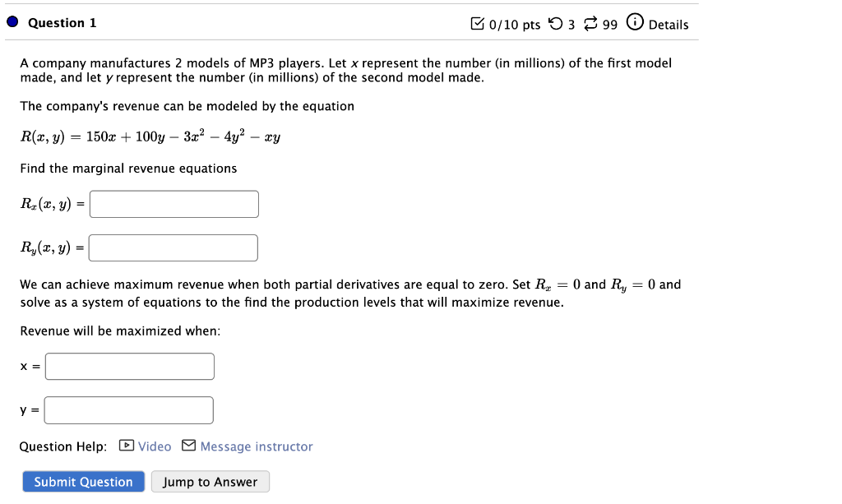Screen dimensions: 842x504
Task: Click the regenerate version icon next to 99
Action: click(x=590, y=24)
